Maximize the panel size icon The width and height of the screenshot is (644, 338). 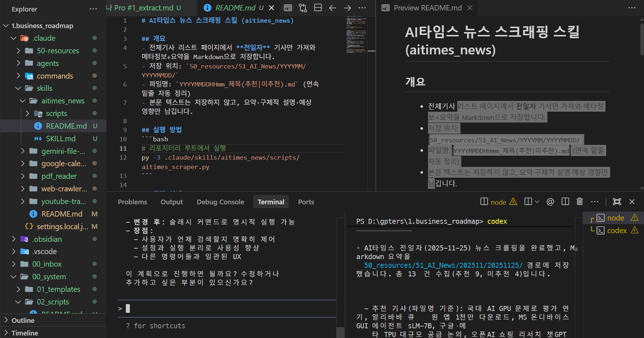(617, 202)
